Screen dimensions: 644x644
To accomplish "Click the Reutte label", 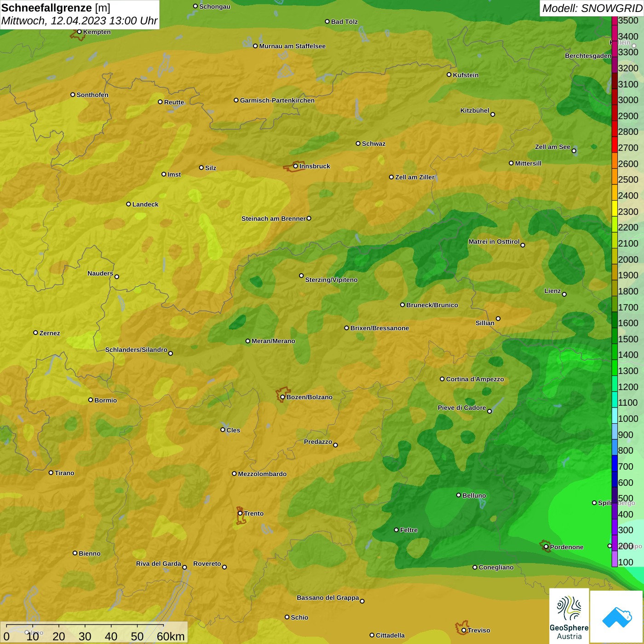I will [174, 102].
